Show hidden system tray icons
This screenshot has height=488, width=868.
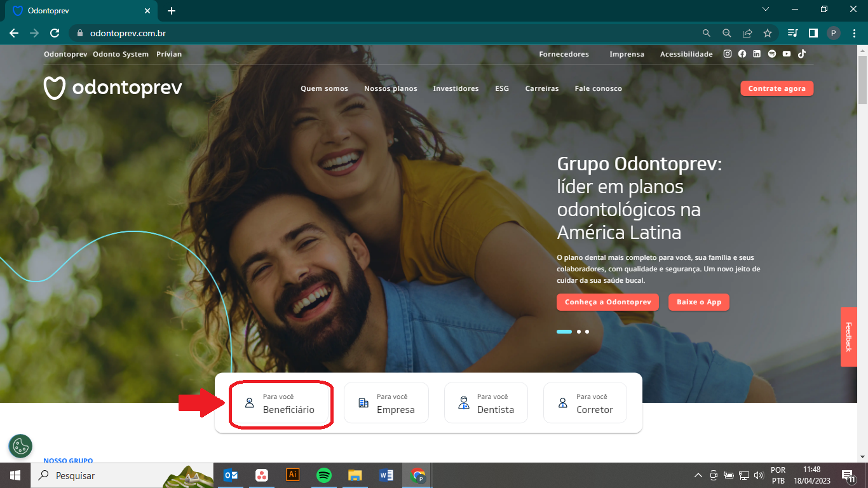698,475
